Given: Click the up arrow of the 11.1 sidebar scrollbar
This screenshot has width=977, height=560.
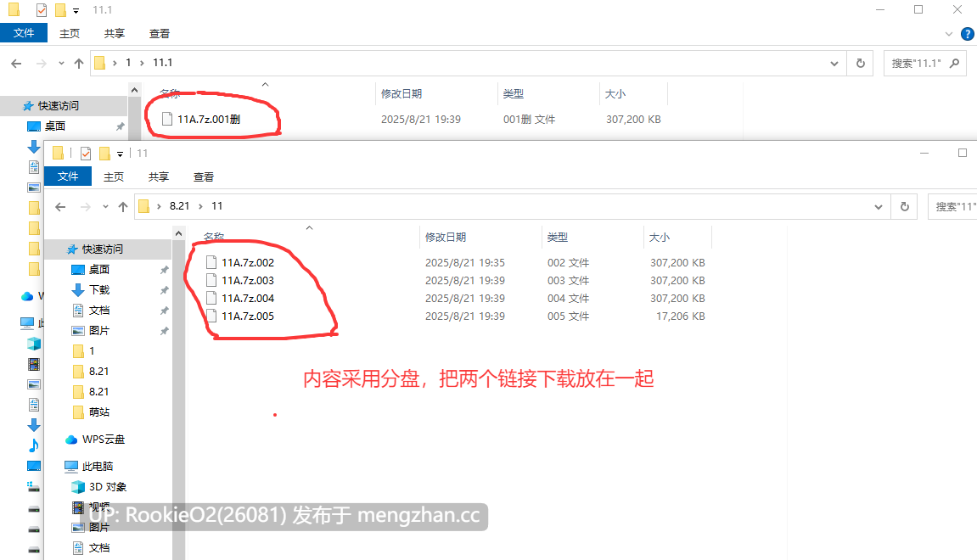Looking at the screenshot, I should pos(135,90).
